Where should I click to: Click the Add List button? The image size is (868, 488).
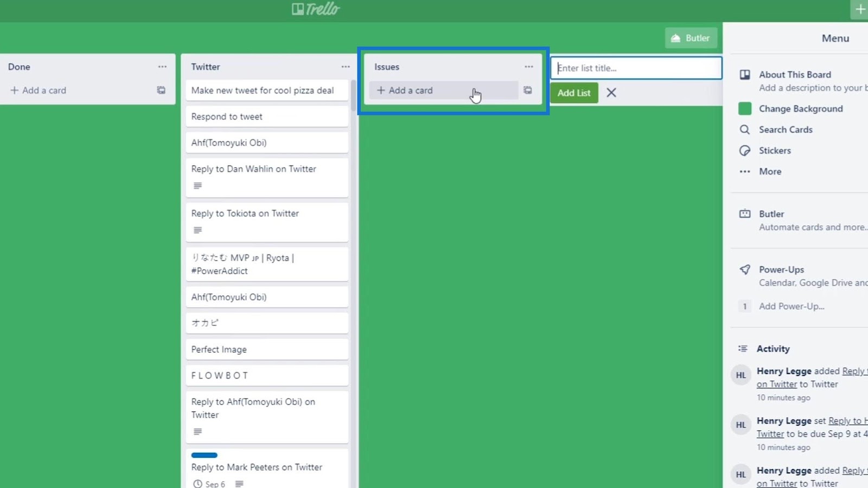click(x=574, y=93)
